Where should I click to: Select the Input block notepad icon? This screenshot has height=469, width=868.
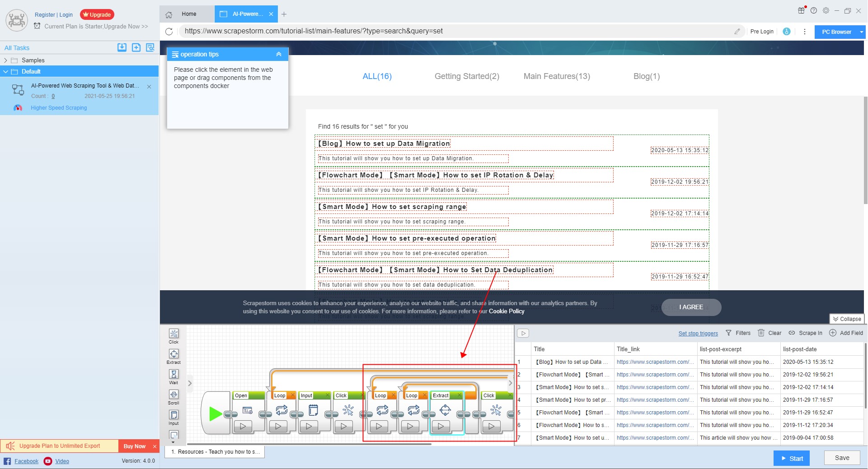point(313,410)
